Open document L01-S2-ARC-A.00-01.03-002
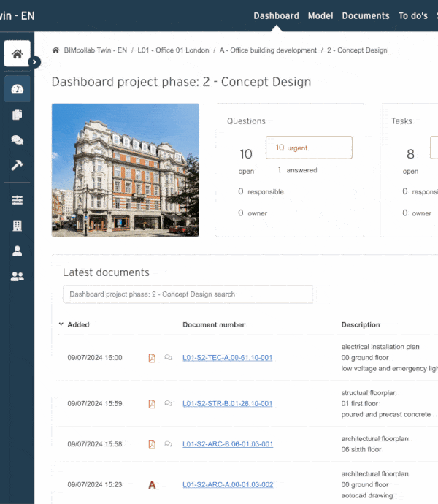This screenshot has width=438, height=504. click(x=228, y=485)
